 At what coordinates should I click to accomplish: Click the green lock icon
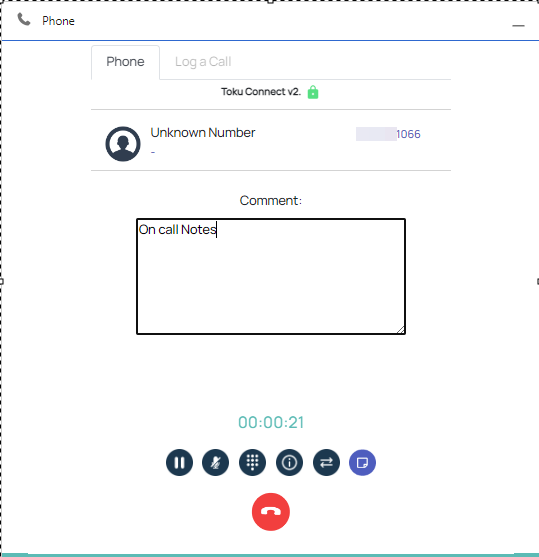pyautogui.click(x=313, y=92)
